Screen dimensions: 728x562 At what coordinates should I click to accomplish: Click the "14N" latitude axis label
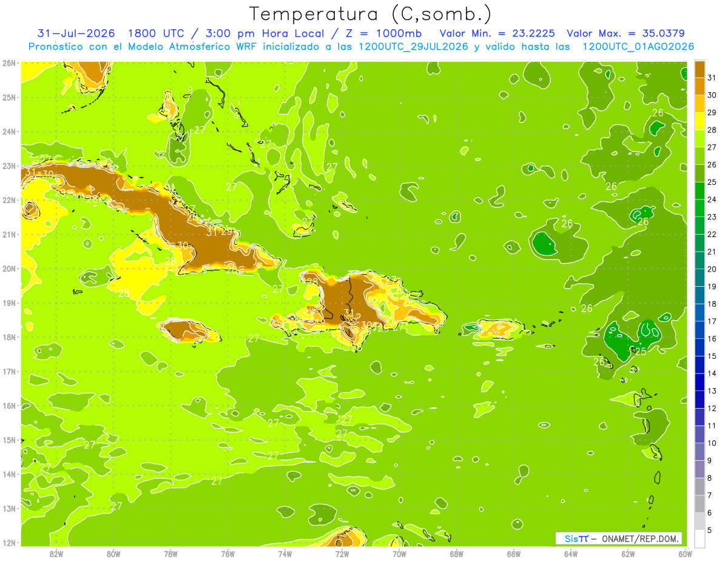click(x=9, y=474)
